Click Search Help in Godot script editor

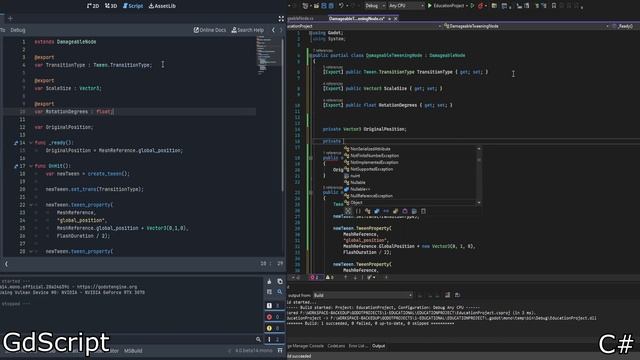coord(248,30)
